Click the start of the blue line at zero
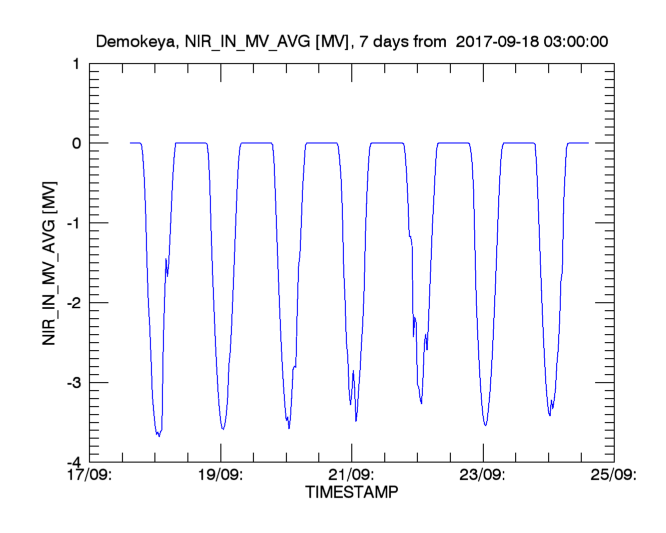The height and width of the screenshot is (533, 666). (x=131, y=143)
